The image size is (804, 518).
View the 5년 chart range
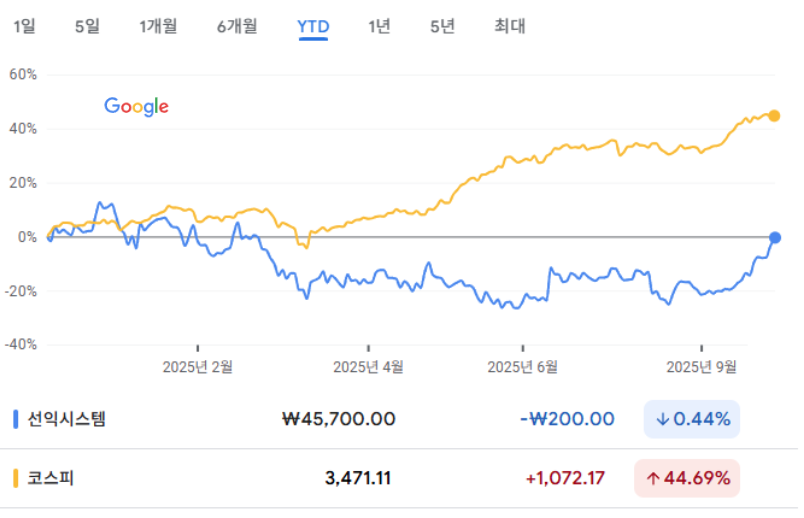[x=442, y=27]
